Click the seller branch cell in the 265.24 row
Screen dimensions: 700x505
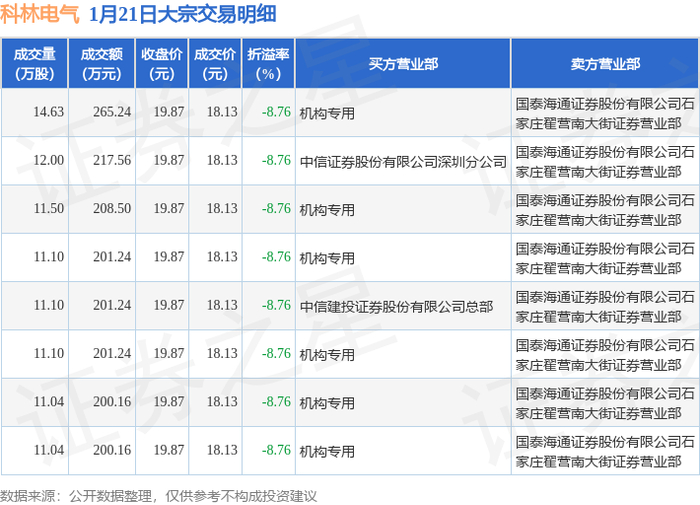[x=605, y=113]
